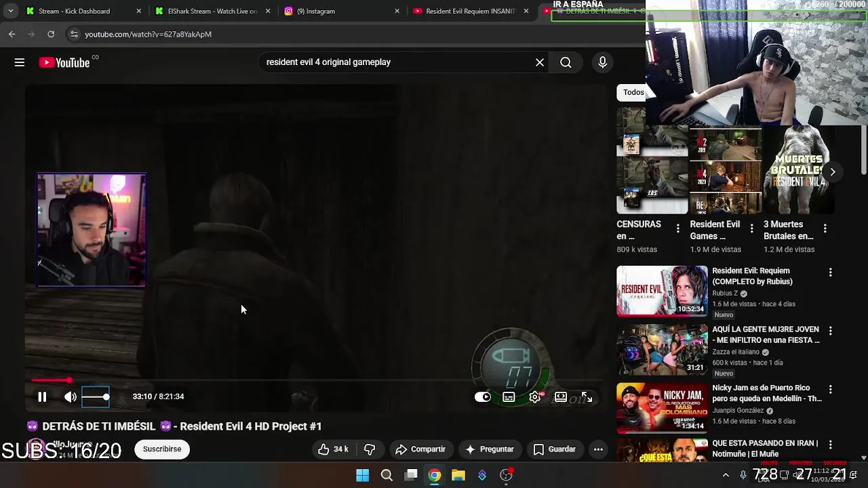Close the ElShark Stream tab

(268, 11)
